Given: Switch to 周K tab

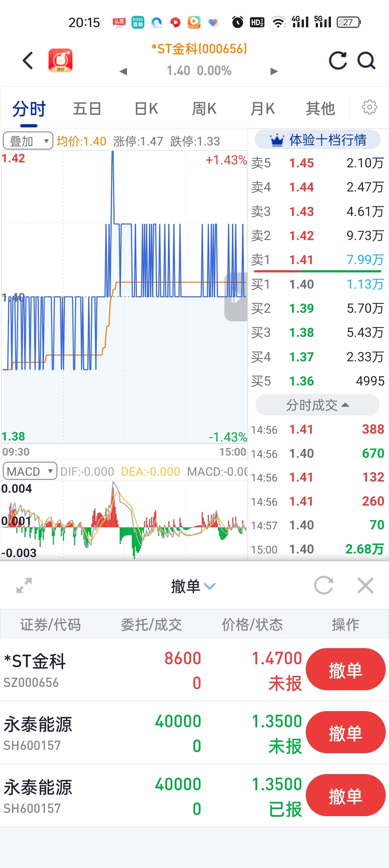Looking at the screenshot, I should (x=204, y=109).
